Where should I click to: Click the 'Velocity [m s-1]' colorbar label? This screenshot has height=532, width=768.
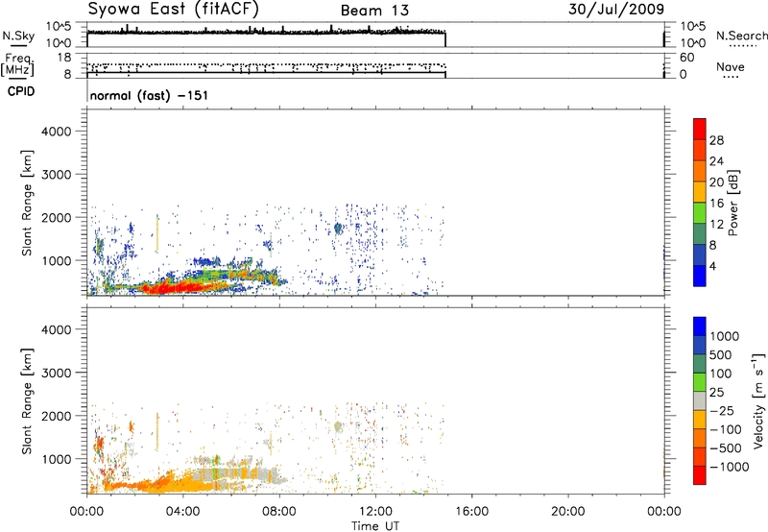click(x=758, y=400)
